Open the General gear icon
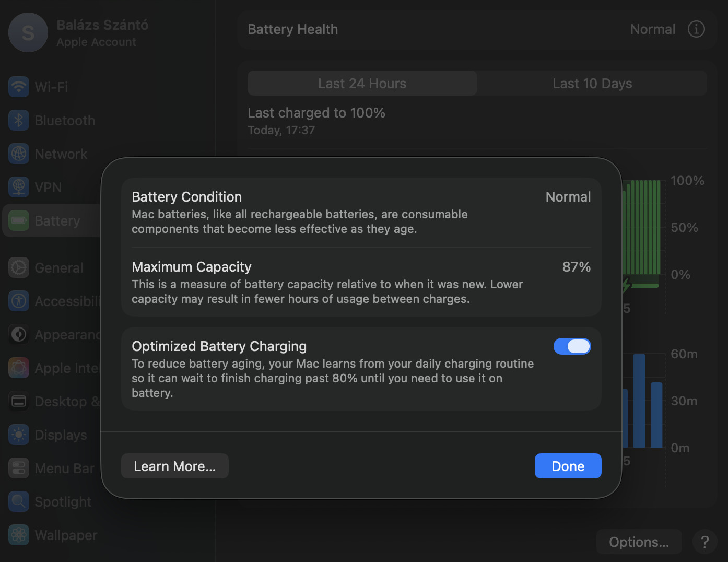This screenshot has width=728, height=562. click(x=19, y=268)
